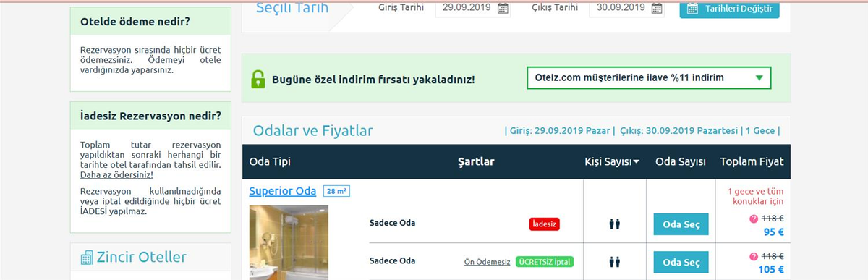Viewport: 868px width, 280px height.
Task: Click the green padlock discount icon
Action: click(258, 78)
